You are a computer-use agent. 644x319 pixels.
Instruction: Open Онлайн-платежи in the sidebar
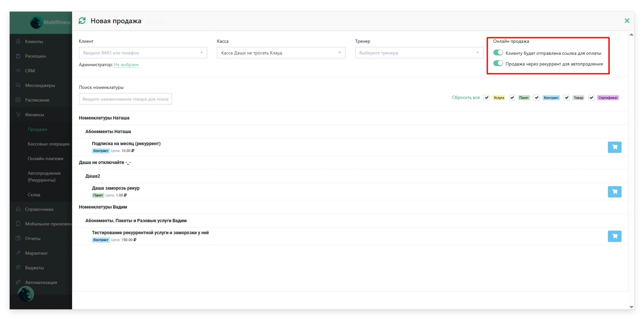45,159
